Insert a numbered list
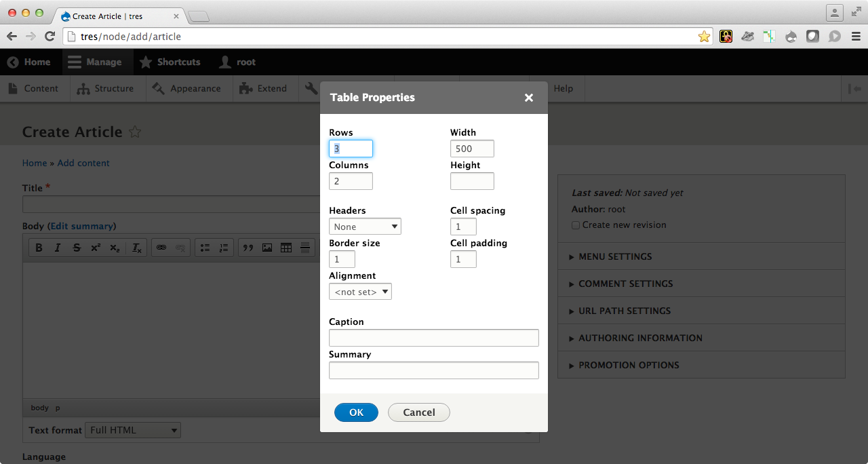Viewport: 868px width, 464px height. [224, 247]
